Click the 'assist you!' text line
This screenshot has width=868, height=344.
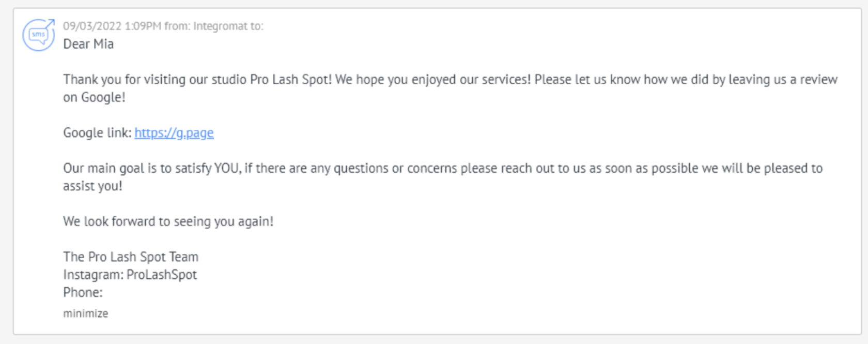pos(92,186)
